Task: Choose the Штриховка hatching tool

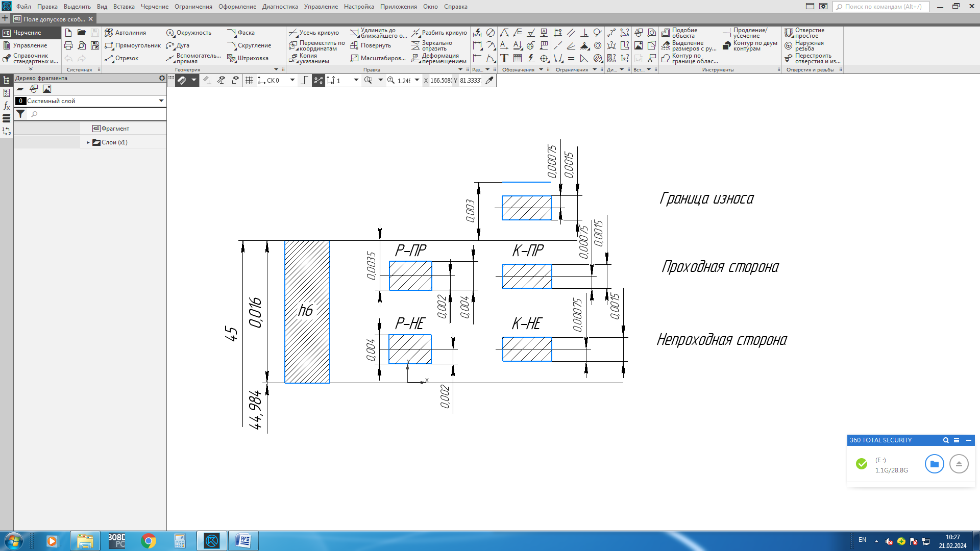Action: pyautogui.click(x=248, y=58)
